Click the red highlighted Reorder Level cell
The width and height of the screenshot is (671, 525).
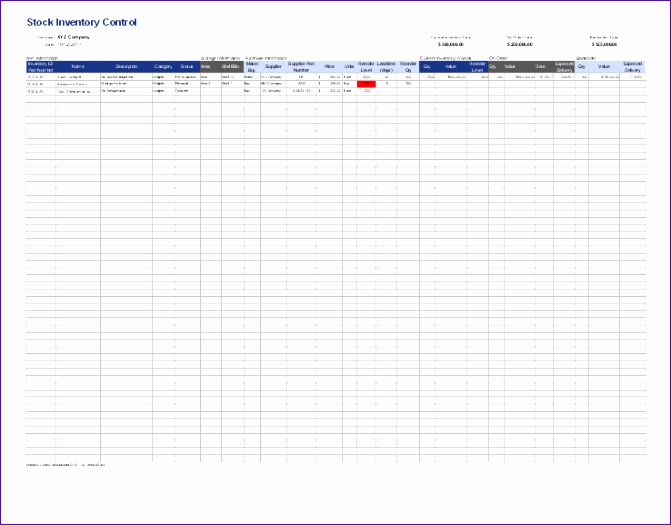[x=366, y=84]
